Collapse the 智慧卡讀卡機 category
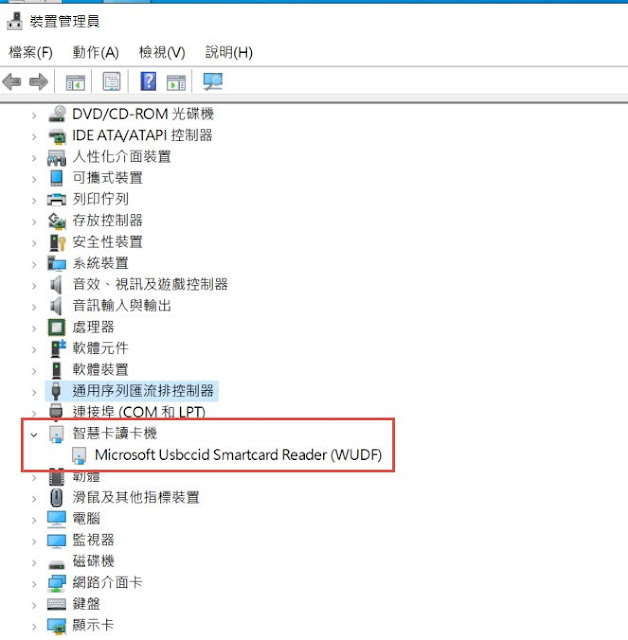The width and height of the screenshot is (628, 640). (34, 435)
